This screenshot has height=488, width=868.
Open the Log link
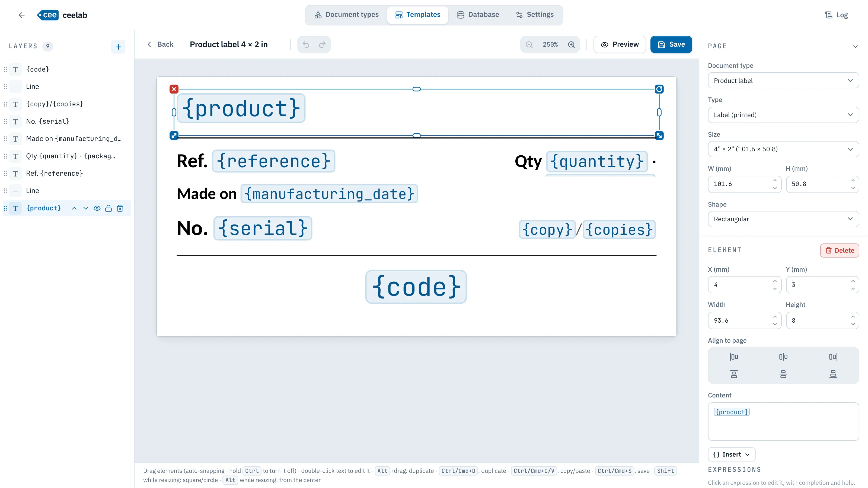click(x=836, y=15)
